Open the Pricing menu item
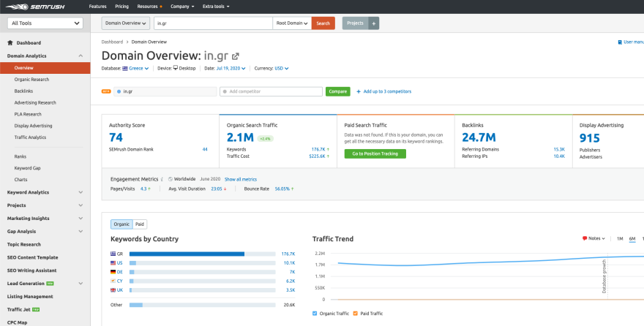Viewport: 644px width, 326px height. click(x=121, y=6)
